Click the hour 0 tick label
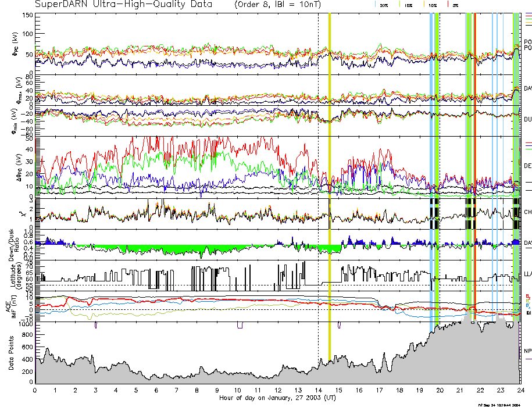The height and width of the screenshot is (407, 532). (35, 390)
